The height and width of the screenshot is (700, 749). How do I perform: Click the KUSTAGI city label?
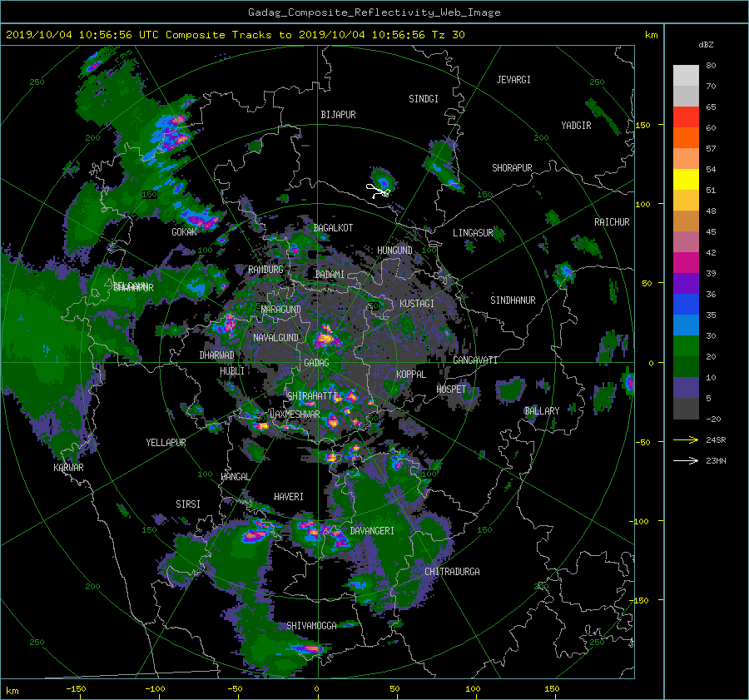(x=417, y=304)
